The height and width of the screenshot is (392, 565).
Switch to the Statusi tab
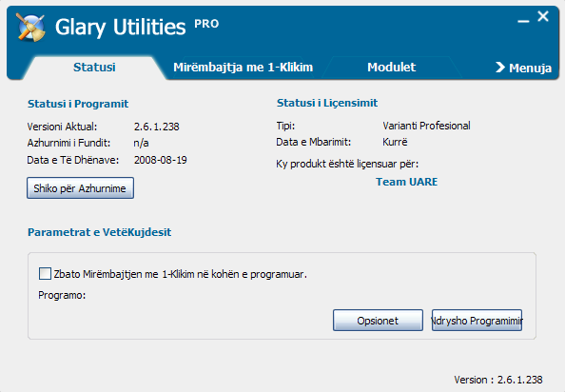click(x=94, y=67)
